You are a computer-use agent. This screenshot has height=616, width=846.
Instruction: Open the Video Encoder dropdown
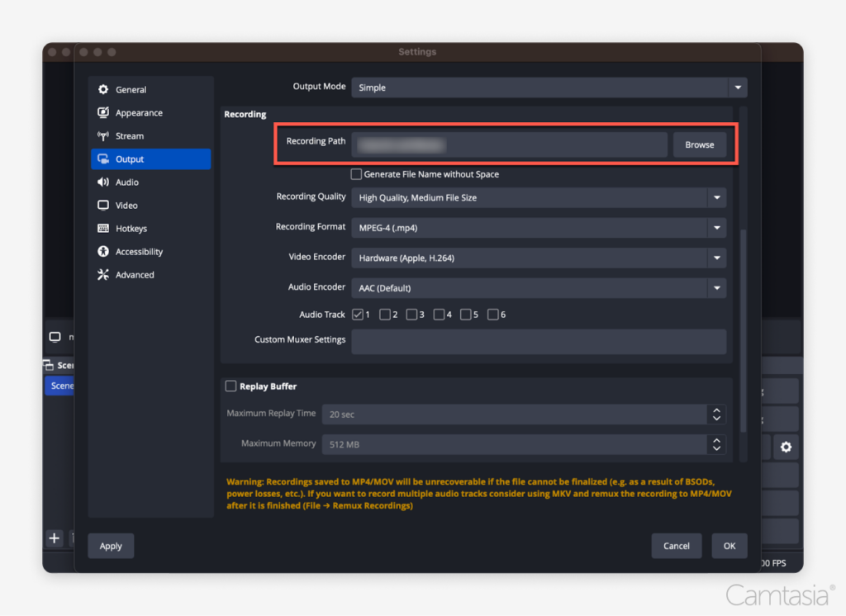(539, 258)
